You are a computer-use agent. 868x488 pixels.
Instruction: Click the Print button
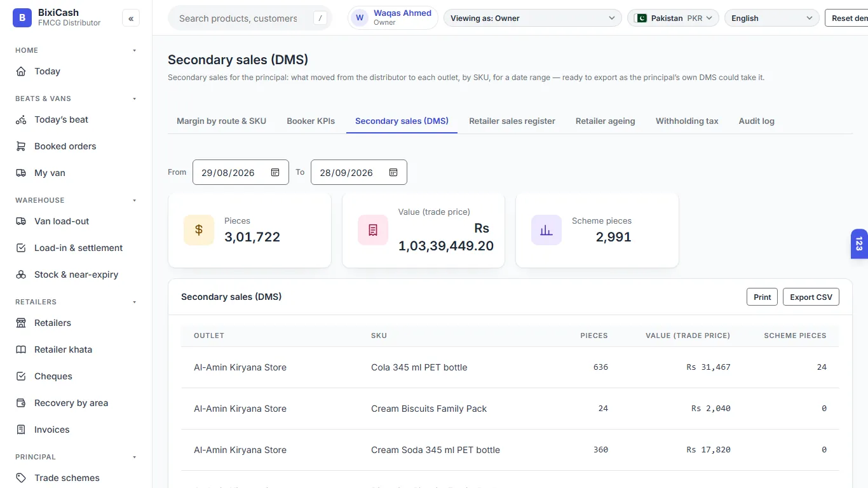[x=762, y=297]
